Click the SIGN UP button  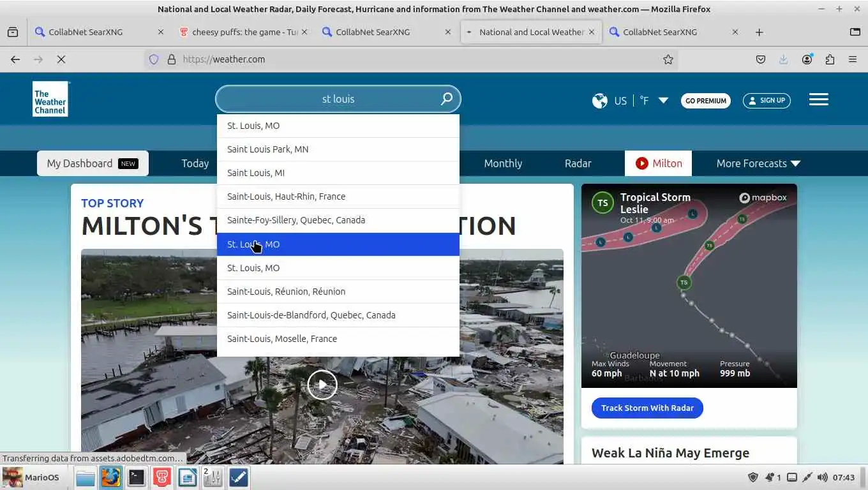767,101
